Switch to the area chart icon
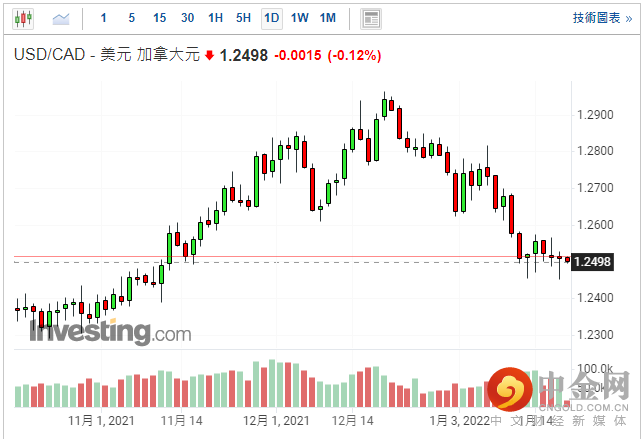 point(62,18)
